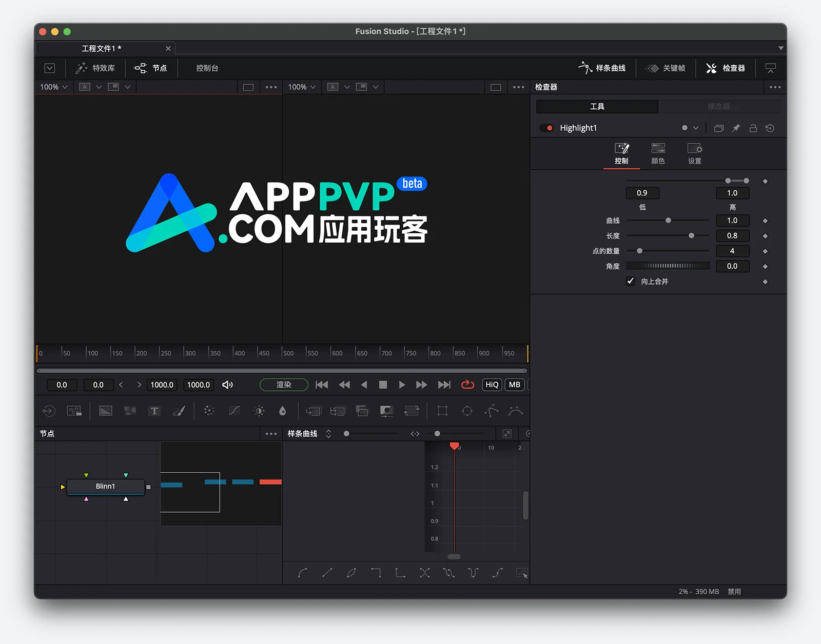This screenshot has height=644, width=821.
Task: Click the 角度 value field
Action: (732, 266)
